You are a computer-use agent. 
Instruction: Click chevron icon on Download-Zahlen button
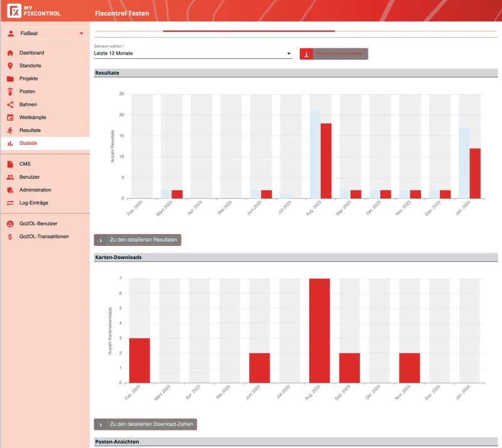point(101,425)
